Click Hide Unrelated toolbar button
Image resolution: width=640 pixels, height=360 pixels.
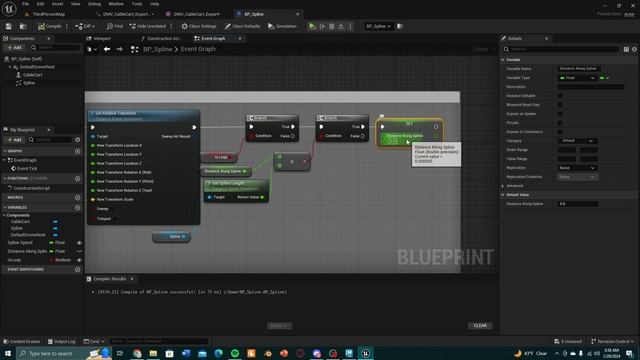click(x=148, y=26)
